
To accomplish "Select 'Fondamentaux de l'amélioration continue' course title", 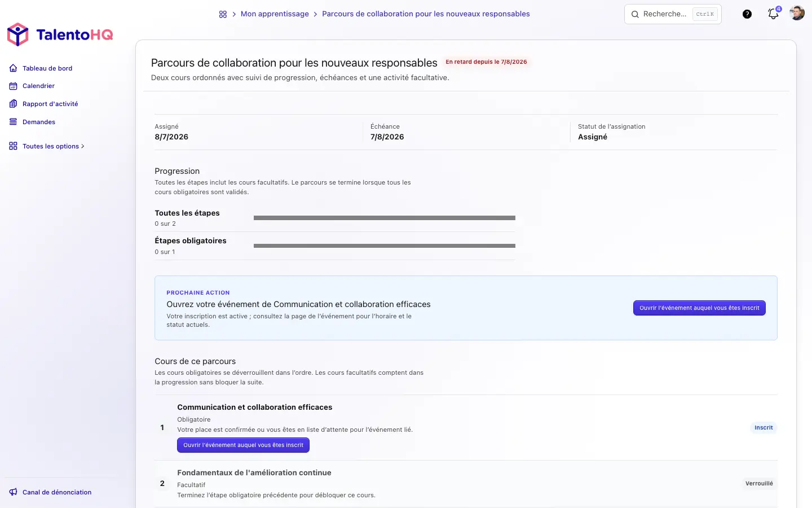I will click(254, 473).
